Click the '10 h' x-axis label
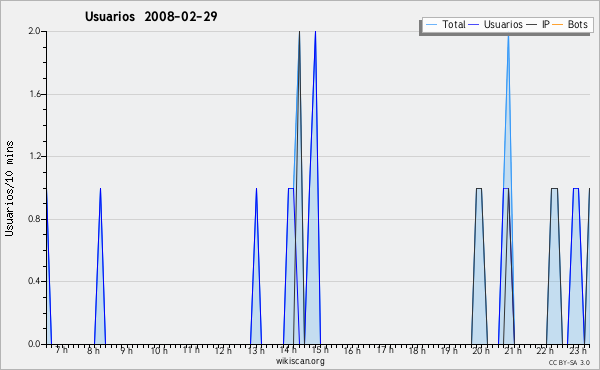The height and width of the screenshot is (370, 600). click(x=158, y=350)
